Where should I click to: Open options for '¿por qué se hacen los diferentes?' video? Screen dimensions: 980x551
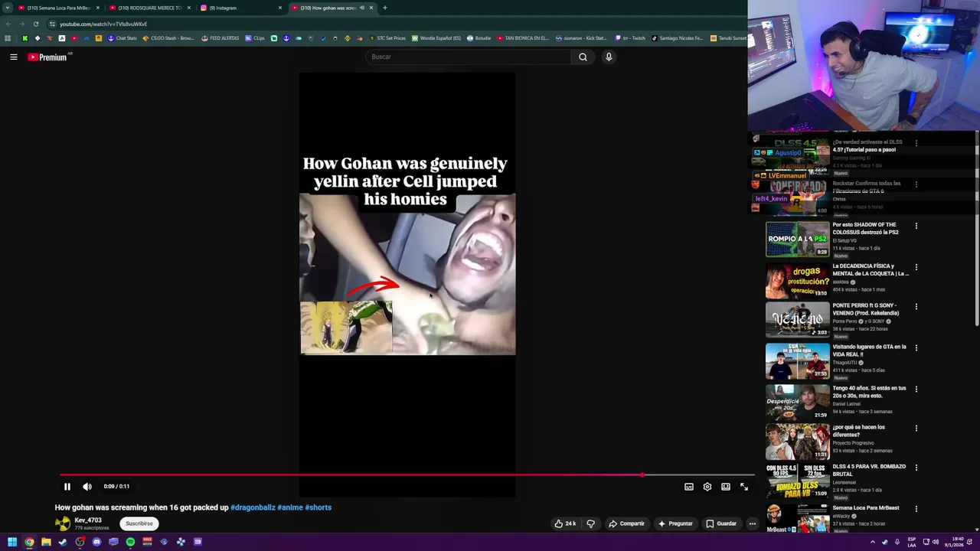click(x=916, y=428)
